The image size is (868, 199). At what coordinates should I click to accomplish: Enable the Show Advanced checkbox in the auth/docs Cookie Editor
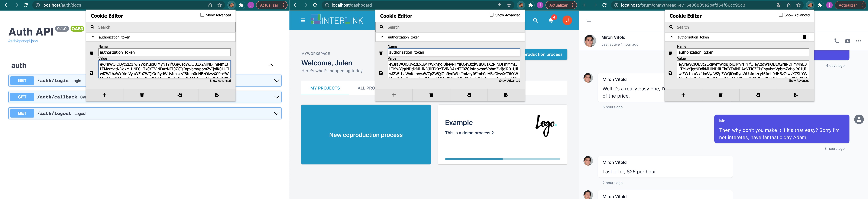(x=202, y=15)
